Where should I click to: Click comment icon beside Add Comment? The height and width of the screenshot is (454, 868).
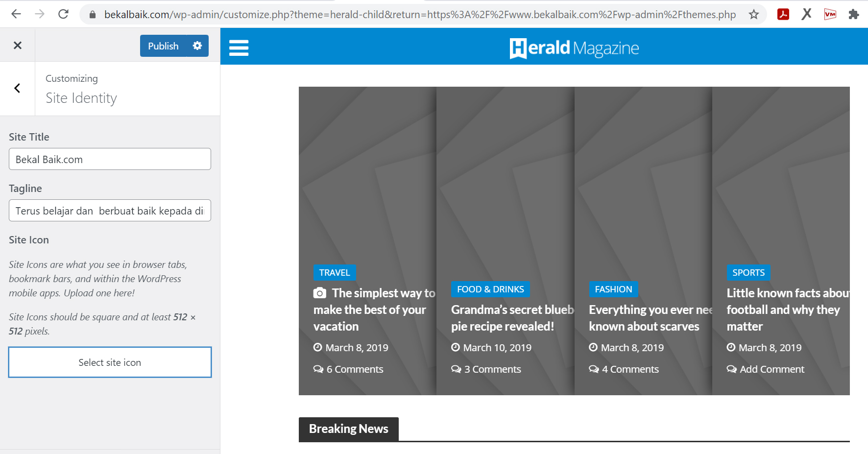coord(732,369)
